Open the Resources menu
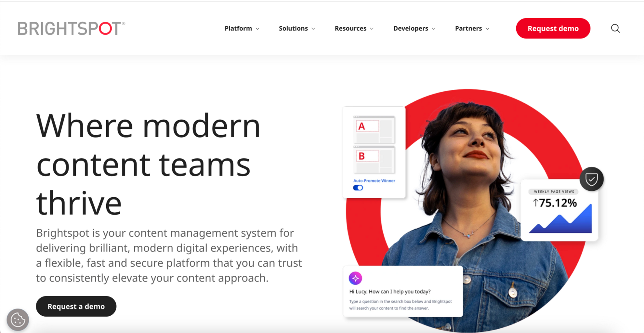 tap(351, 28)
